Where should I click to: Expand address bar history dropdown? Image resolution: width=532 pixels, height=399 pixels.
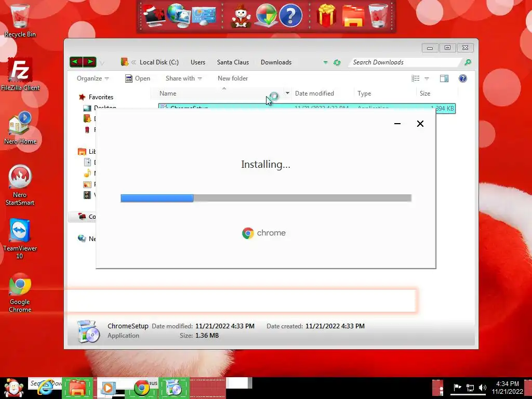click(325, 62)
